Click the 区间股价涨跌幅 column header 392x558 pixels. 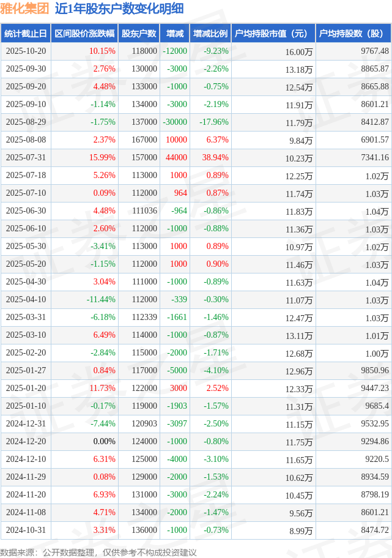tap(84, 34)
